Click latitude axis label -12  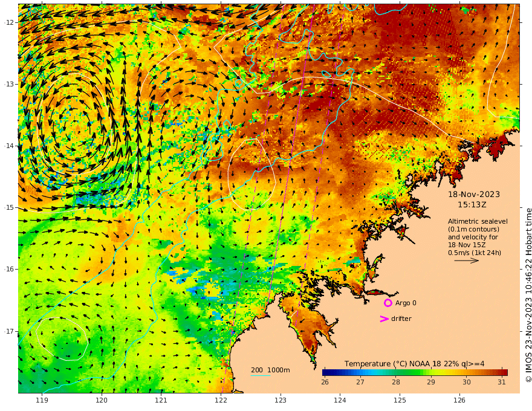point(10,22)
